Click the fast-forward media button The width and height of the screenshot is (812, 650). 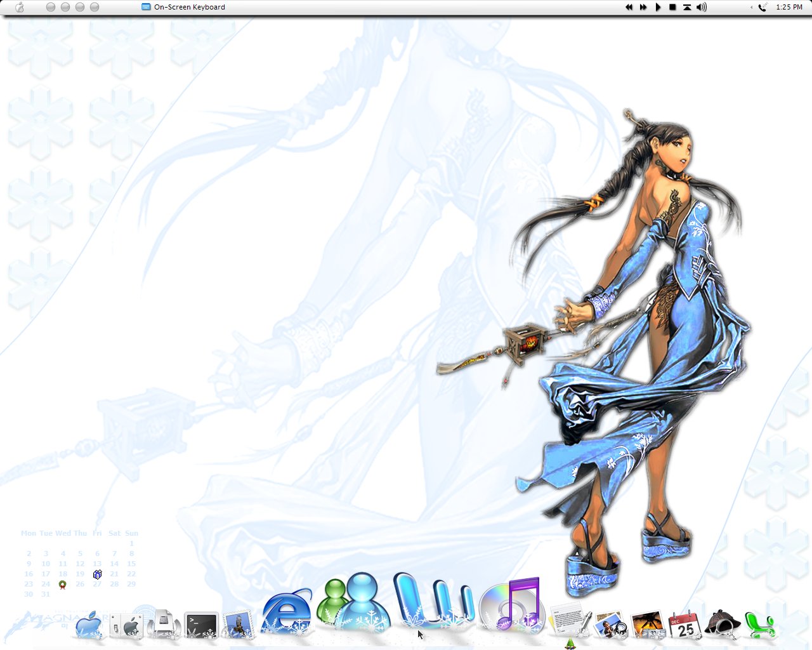coord(643,7)
